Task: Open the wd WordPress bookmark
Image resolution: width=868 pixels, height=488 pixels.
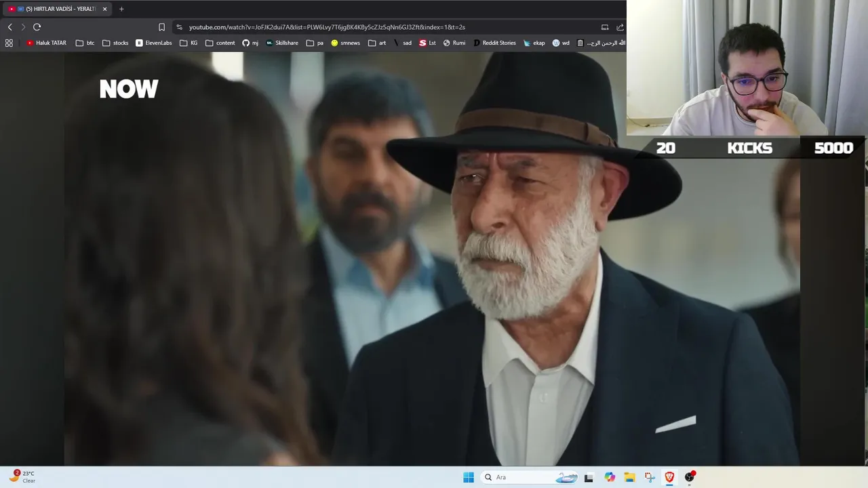Action: coord(561,43)
